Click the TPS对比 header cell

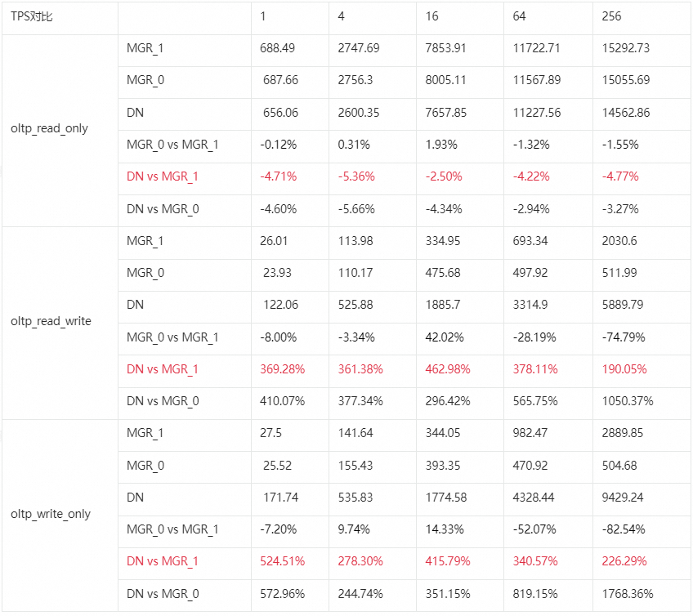tap(32, 16)
